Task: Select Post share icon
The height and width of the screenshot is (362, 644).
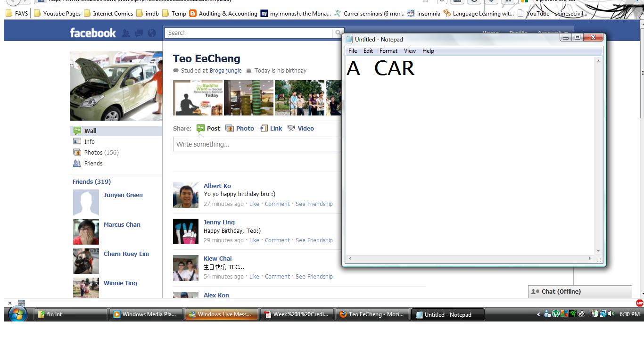Action: (200, 128)
